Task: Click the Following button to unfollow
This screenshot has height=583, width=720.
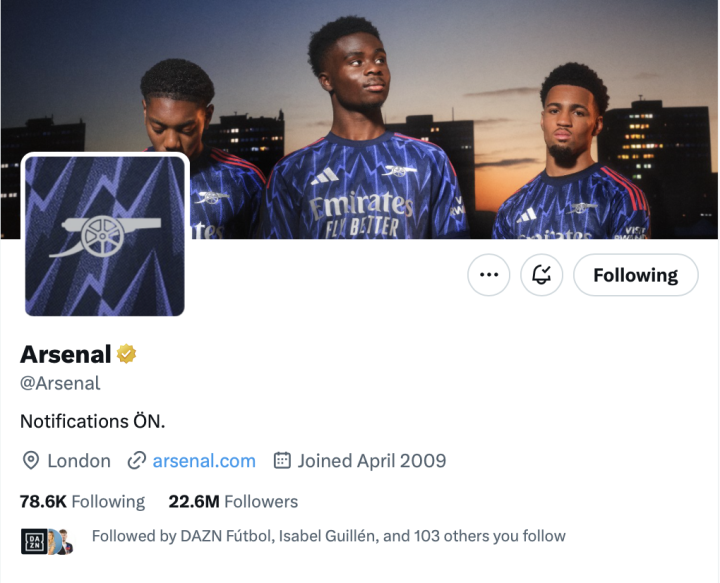Action: (x=635, y=275)
